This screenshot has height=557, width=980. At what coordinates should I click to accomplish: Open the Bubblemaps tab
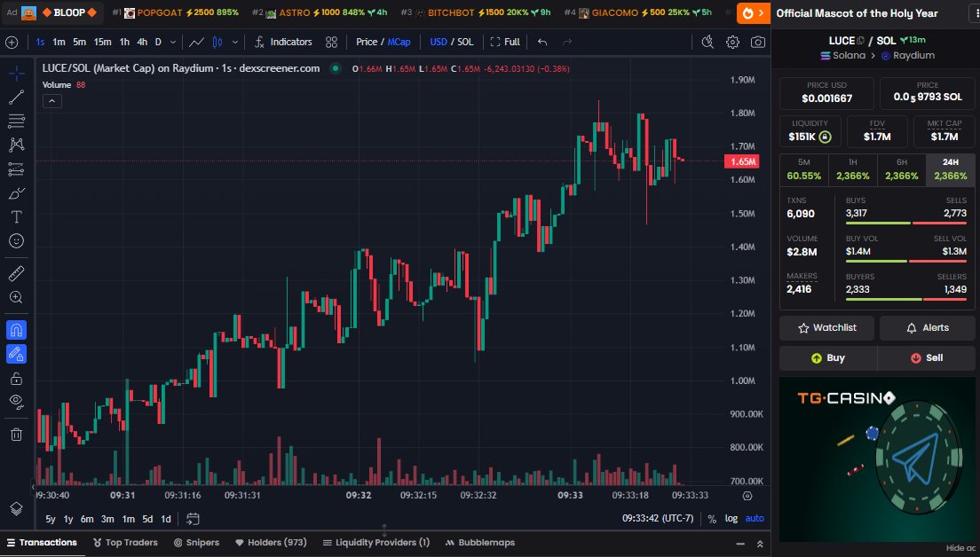[479, 543]
